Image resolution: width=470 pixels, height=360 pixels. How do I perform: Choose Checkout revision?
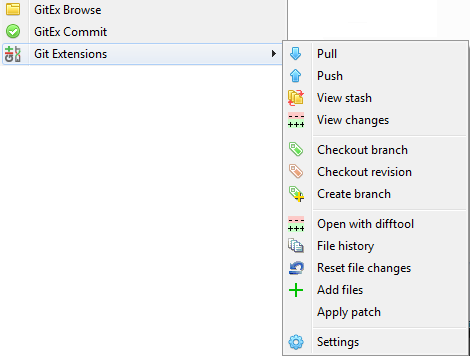tap(376, 172)
